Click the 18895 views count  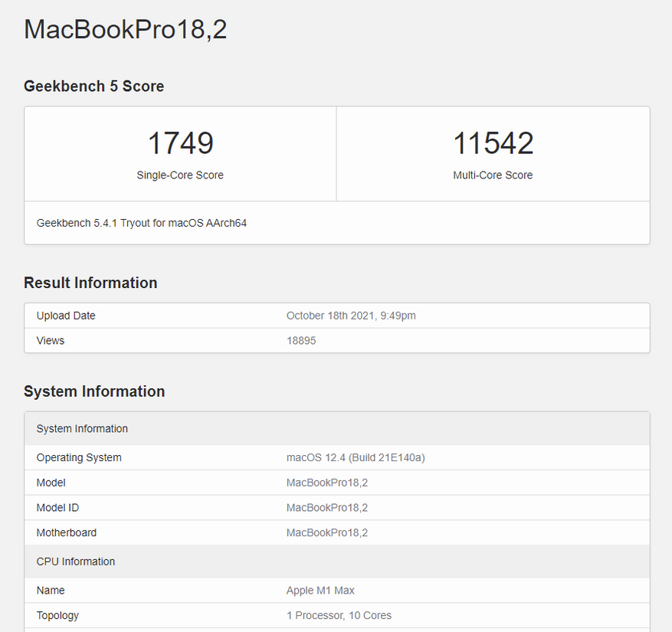pyautogui.click(x=301, y=340)
